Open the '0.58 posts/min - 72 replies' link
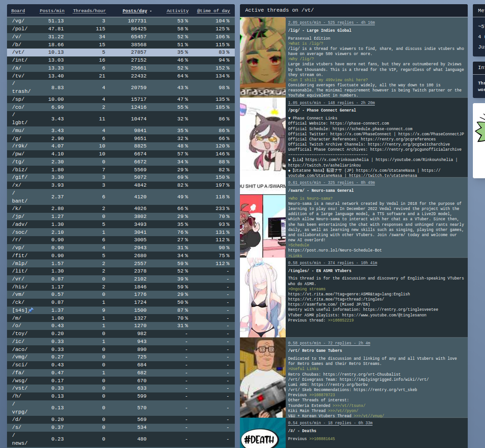 (x=329, y=343)
